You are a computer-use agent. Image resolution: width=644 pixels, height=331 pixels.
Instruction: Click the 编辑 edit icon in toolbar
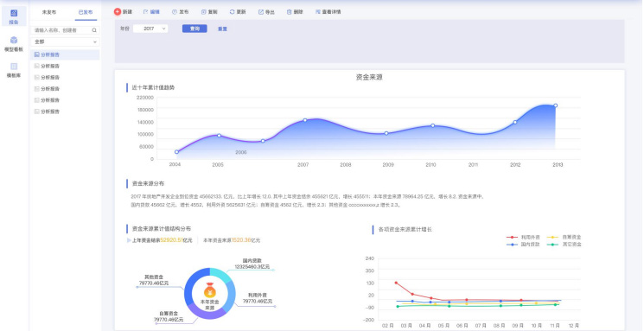[145, 12]
